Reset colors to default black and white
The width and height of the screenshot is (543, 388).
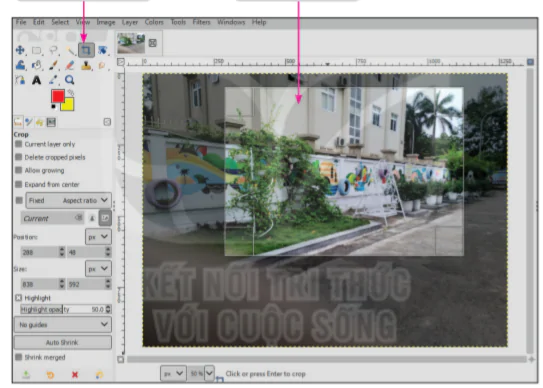pos(54,106)
